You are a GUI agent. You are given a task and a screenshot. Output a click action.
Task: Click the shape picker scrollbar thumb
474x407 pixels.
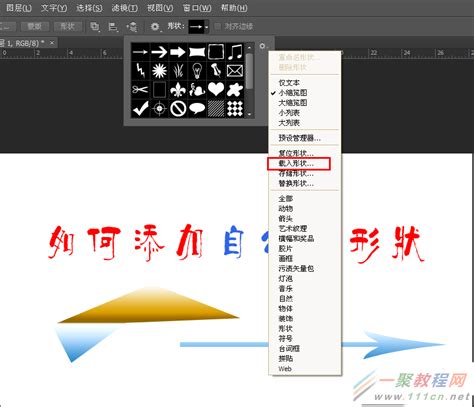point(249,72)
